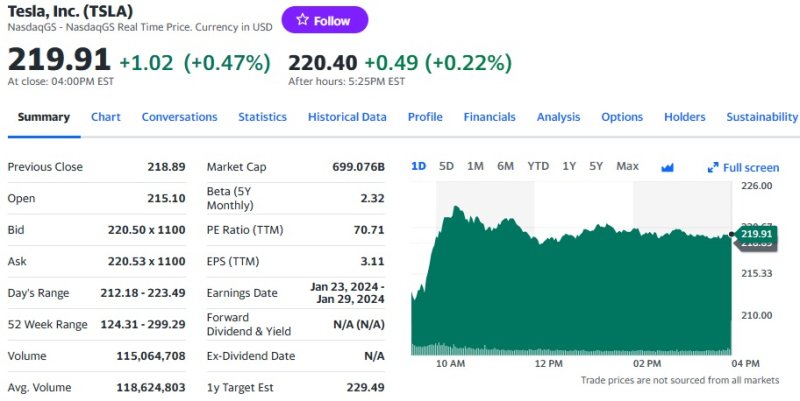Screen dimensions: 800x401
Task: Open the Historical Data tab
Action: 347,117
